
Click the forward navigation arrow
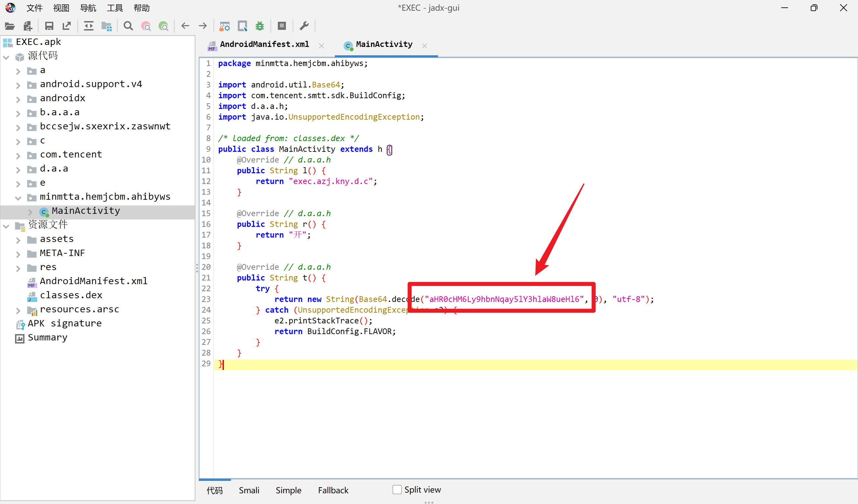click(203, 26)
